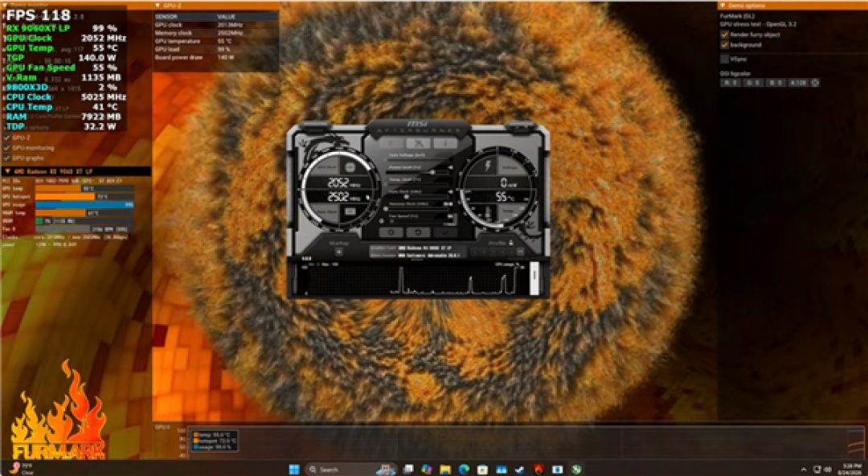Click the taskbar Search box
The height and width of the screenshot is (476, 868).
point(350,470)
